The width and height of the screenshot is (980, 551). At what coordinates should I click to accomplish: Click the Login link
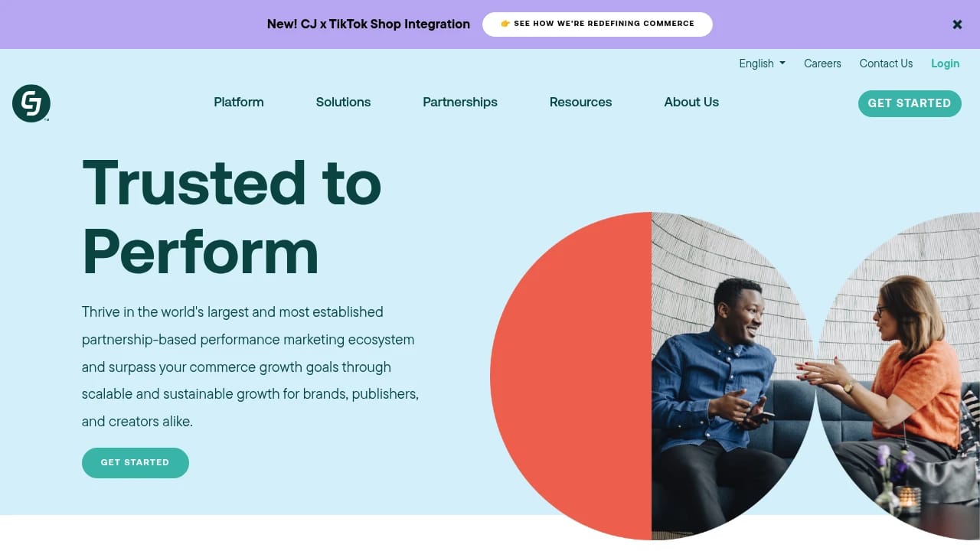[945, 64]
